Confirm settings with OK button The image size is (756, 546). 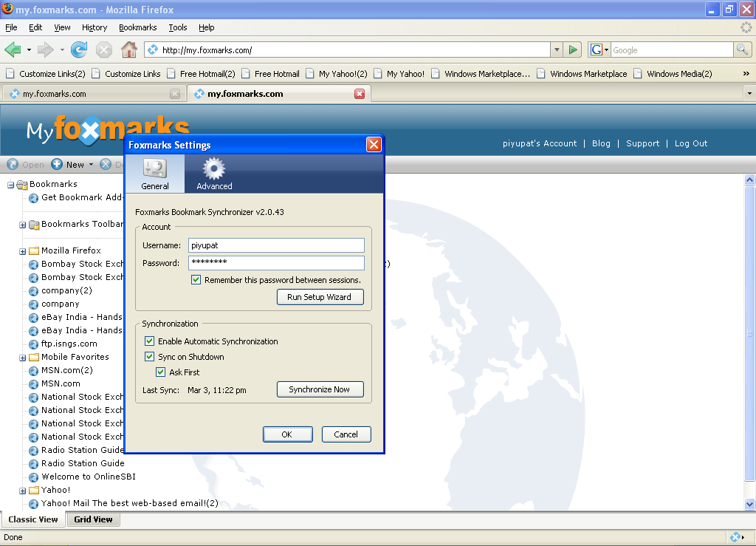click(x=287, y=434)
